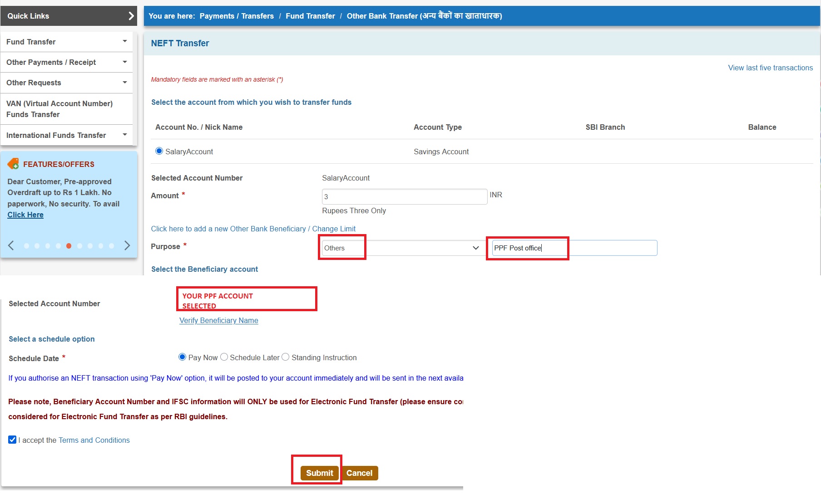Click the Quick Links arrow icon

(131, 16)
